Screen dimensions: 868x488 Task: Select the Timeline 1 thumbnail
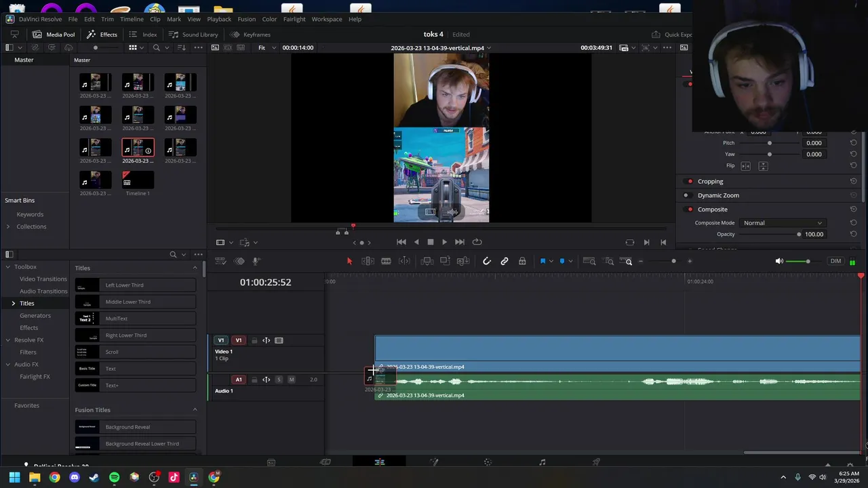pos(138,180)
